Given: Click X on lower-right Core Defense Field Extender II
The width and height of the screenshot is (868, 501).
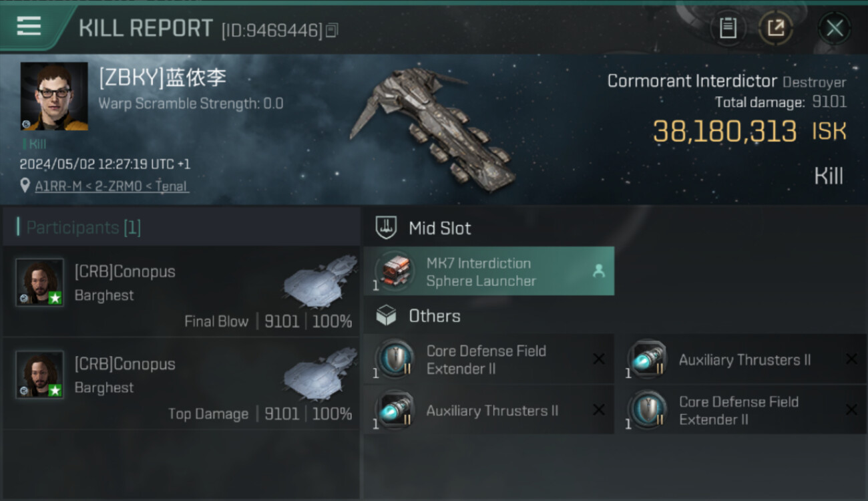Looking at the screenshot, I should (851, 410).
